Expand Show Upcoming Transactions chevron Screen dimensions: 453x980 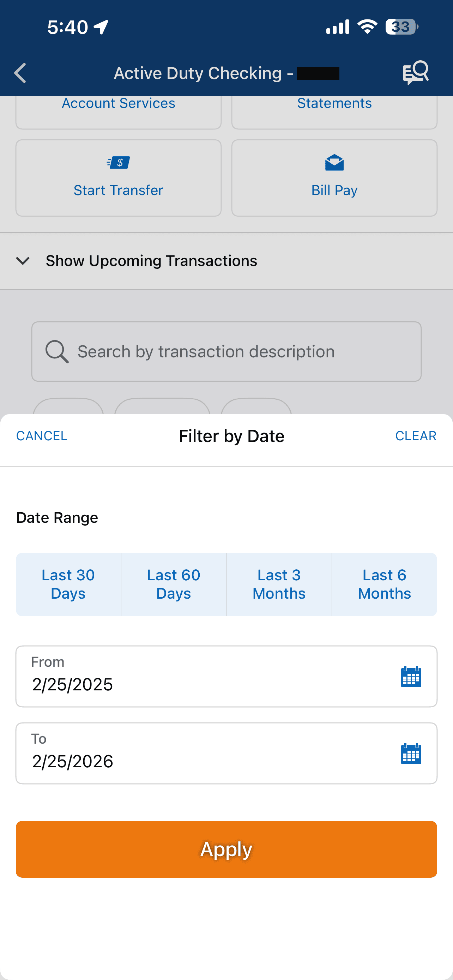(x=23, y=261)
